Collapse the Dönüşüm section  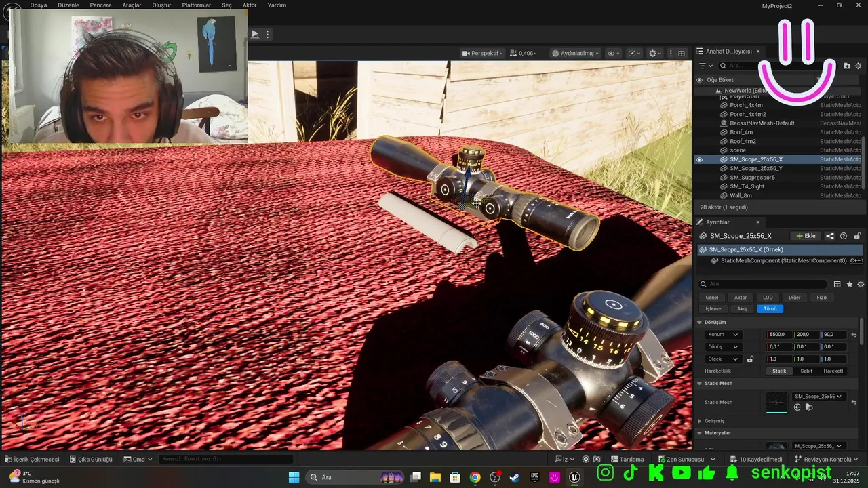[x=700, y=323]
